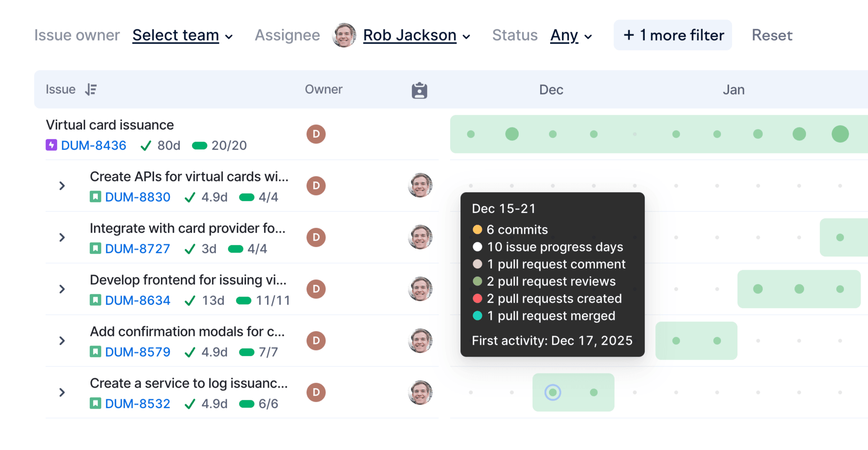Expand the Develop frontend for issuing row
This screenshot has height=450, width=868.
point(62,289)
